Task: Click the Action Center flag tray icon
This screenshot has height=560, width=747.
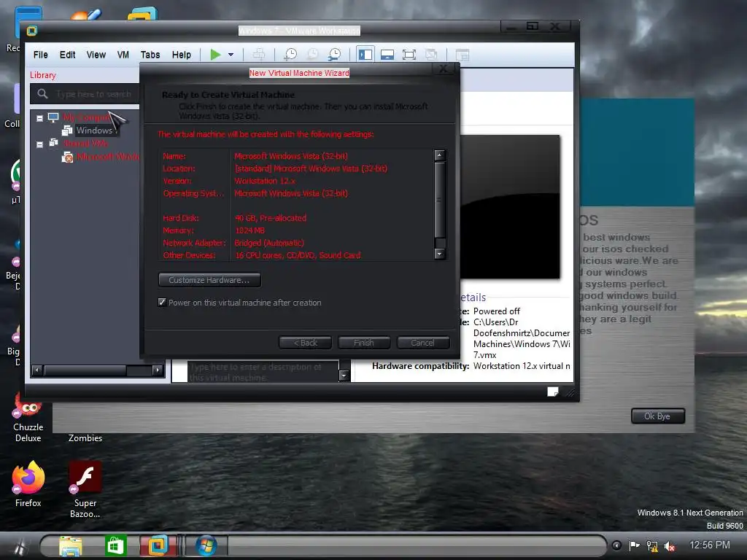Action: [x=634, y=545]
